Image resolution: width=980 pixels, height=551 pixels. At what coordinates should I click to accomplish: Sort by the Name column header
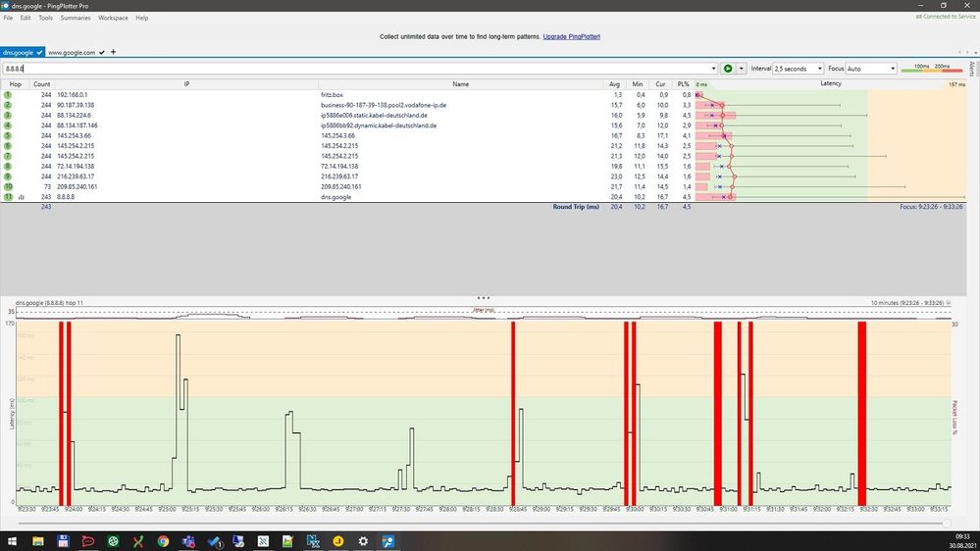click(461, 83)
